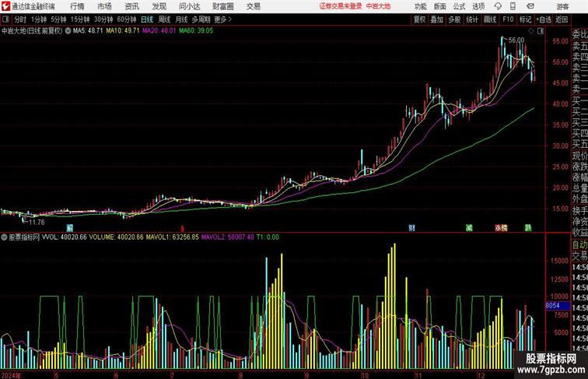Open the 公式 menu
Screen dimensions: 588x379
[459, 6]
